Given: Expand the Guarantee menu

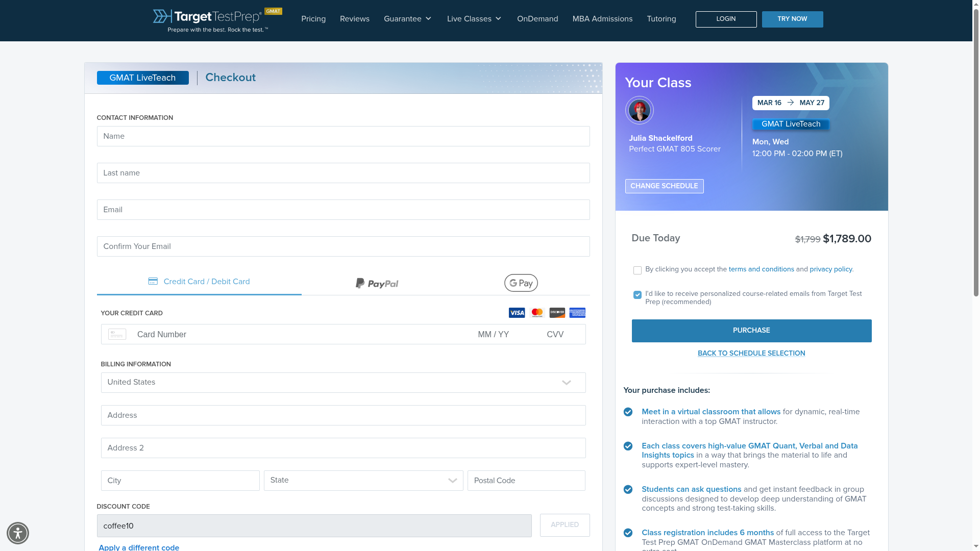Looking at the screenshot, I should [x=407, y=19].
